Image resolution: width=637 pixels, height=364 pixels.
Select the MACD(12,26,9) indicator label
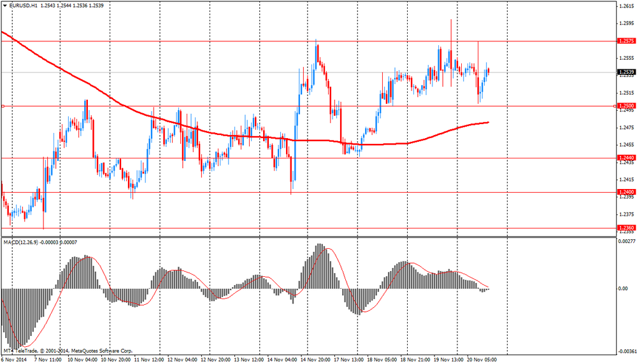(x=20, y=242)
